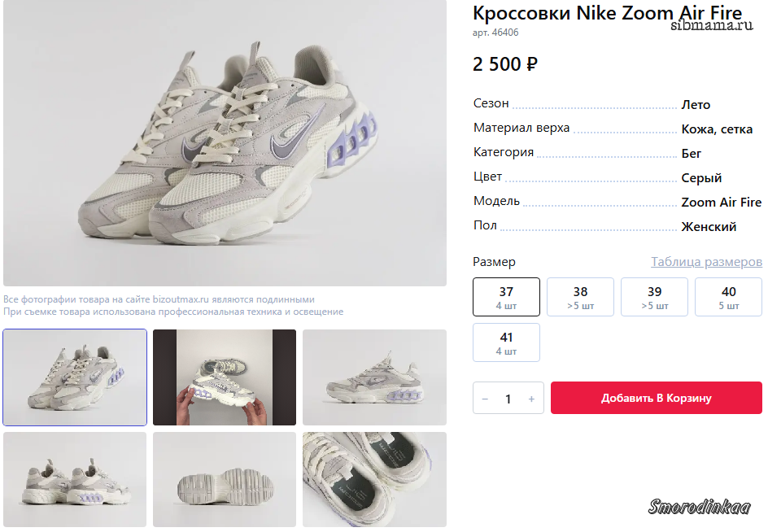Click the quantity input field
This screenshot has height=532, width=768.
pos(508,399)
